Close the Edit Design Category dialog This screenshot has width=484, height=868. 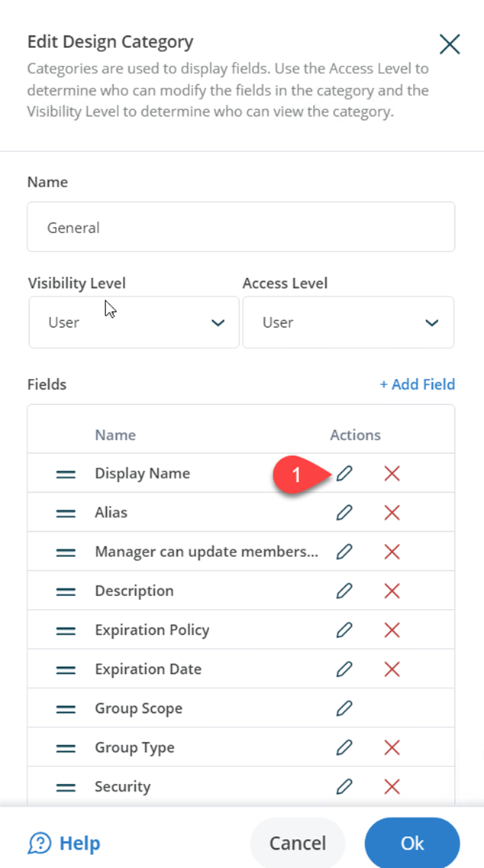pos(449,44)
